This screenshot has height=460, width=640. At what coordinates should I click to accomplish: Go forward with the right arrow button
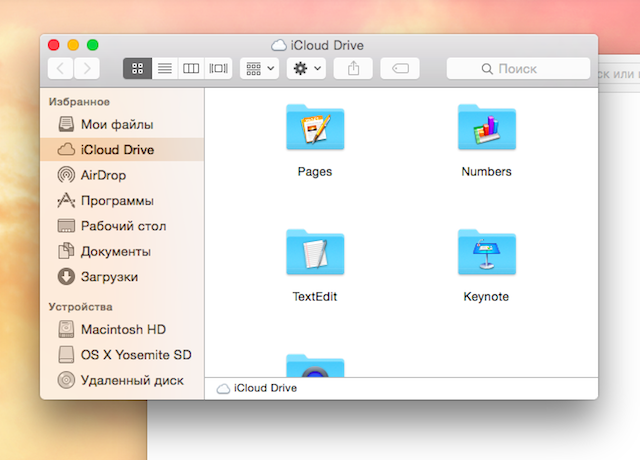[87, 68]
